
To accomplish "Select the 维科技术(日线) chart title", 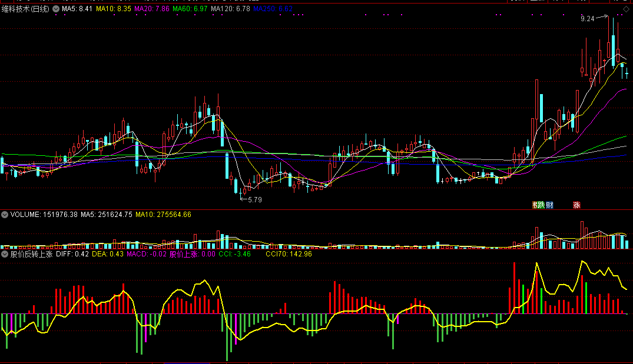I will pyautogui.click(x=25, y=9).
